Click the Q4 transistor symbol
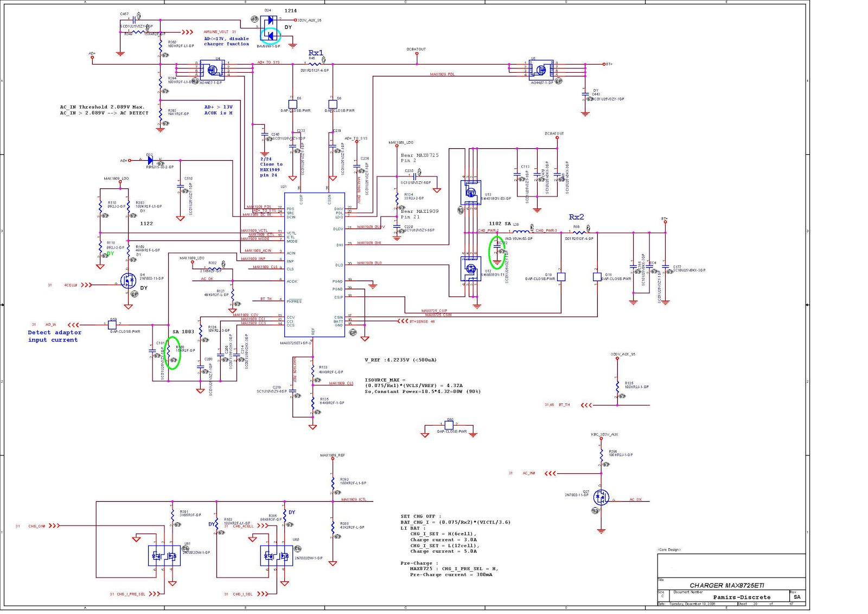Screen dimensions: 868x614 pyautogui.click(x=128, y=281)
